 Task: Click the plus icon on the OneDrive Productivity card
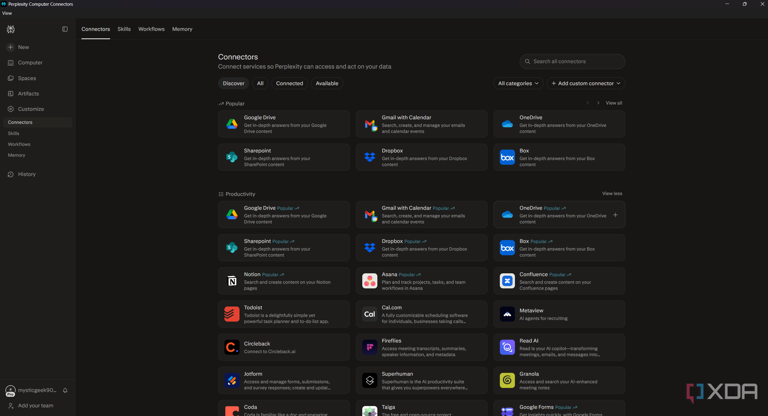(x=615, y=215)
